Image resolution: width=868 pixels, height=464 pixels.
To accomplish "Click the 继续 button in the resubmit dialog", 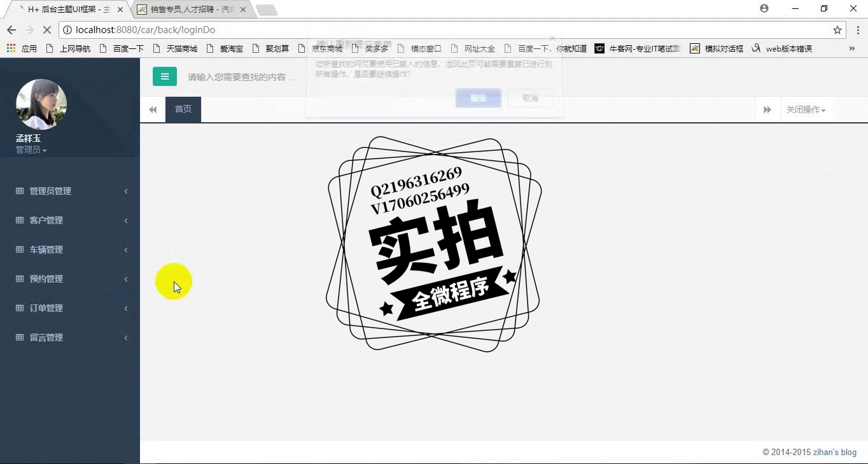I will 479,98.
